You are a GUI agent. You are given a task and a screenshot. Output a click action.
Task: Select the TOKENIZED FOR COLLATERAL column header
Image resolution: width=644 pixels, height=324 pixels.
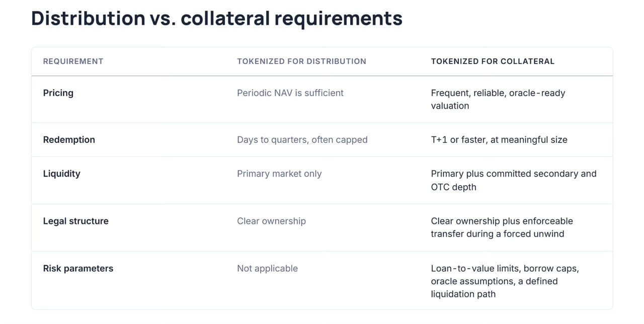493,61
